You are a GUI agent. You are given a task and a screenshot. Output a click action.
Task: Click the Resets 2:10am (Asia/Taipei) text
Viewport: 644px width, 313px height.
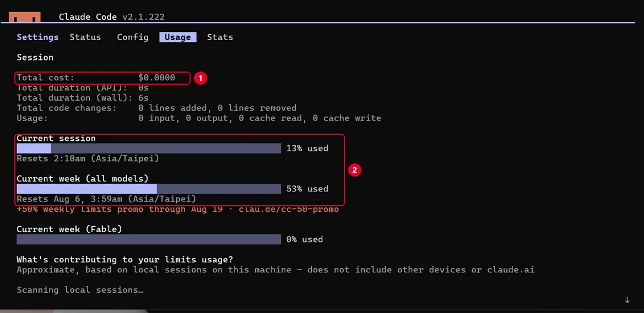click(88, 158)
